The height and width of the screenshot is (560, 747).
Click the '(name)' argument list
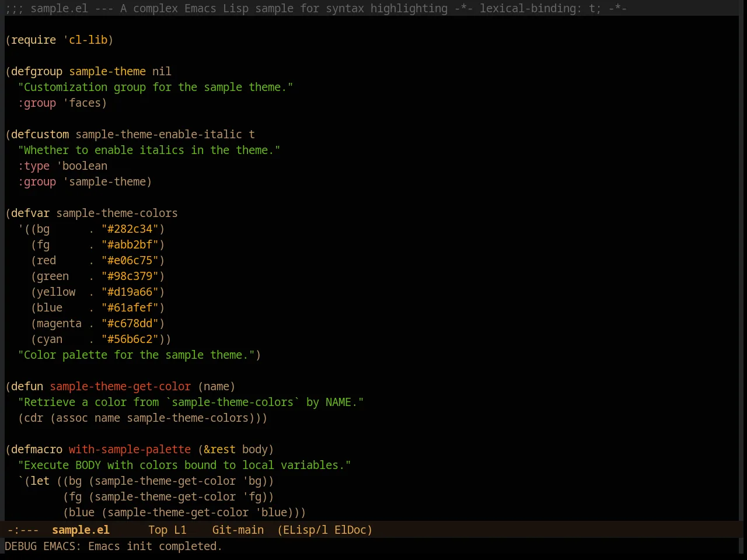pos(217,386)
